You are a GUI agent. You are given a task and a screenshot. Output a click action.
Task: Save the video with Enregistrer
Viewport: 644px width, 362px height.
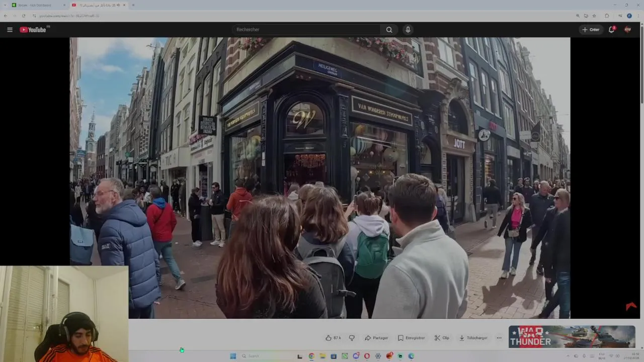(411, 338)
